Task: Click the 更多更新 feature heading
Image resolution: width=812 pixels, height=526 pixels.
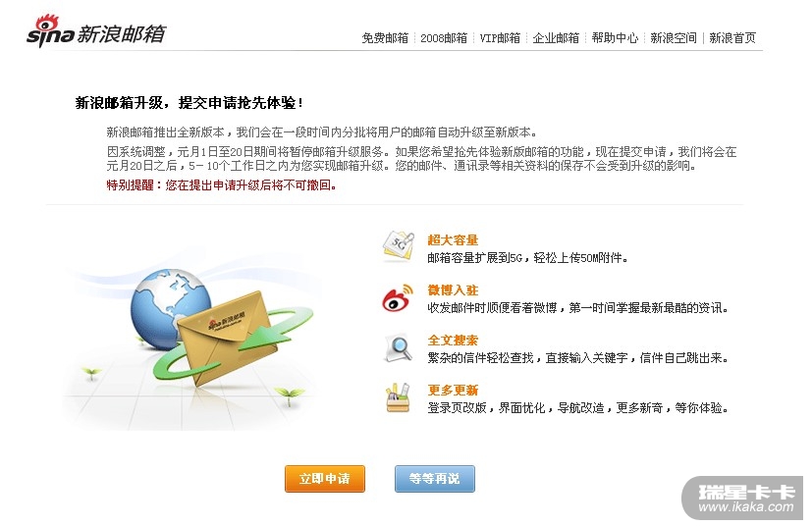Action: 453,391
